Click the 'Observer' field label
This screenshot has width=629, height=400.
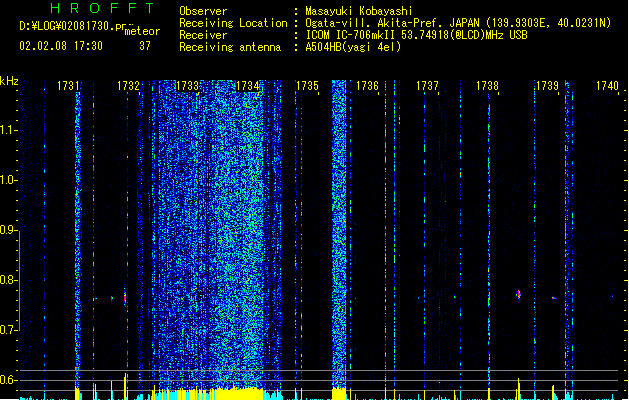[x=203, y=11]
